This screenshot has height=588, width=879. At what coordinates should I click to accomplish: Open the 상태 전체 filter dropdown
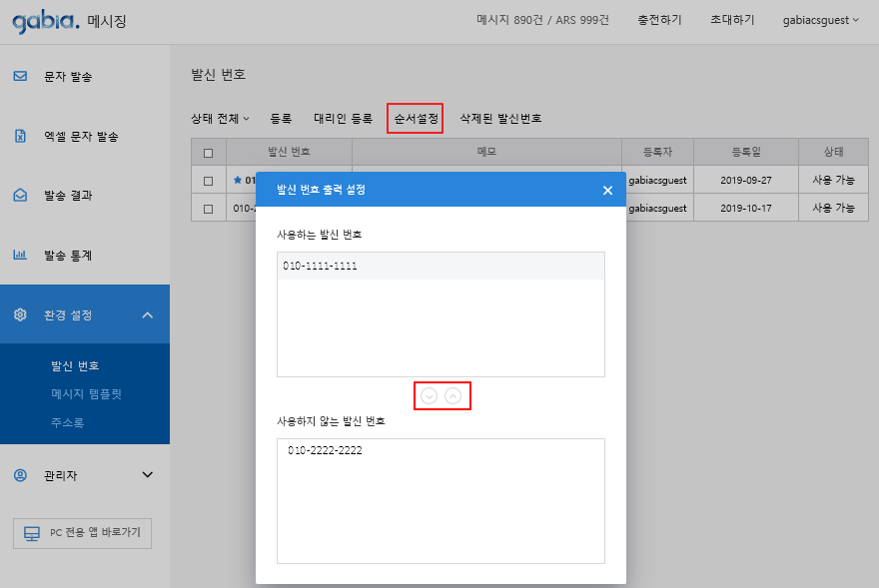[220, 118]
